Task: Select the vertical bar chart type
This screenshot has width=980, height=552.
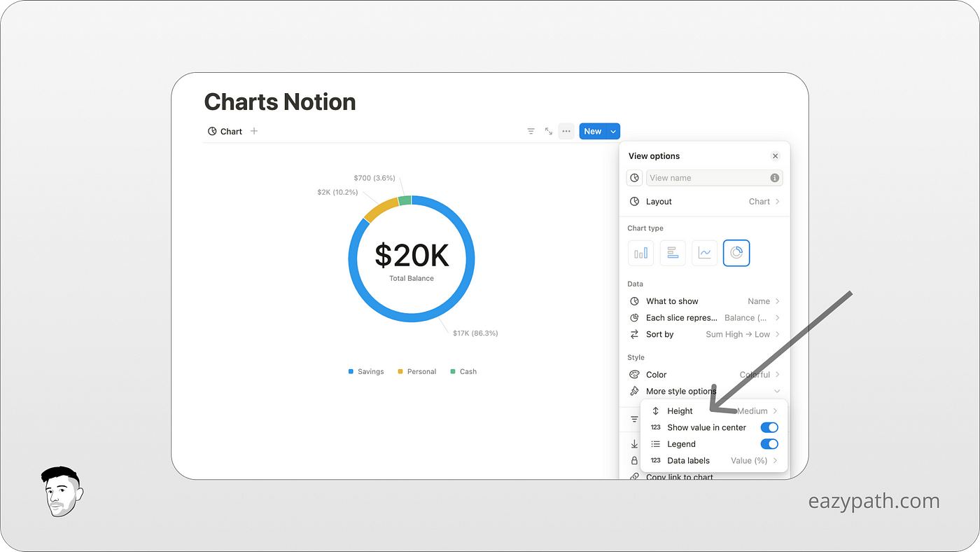Action: coord(640,253)
